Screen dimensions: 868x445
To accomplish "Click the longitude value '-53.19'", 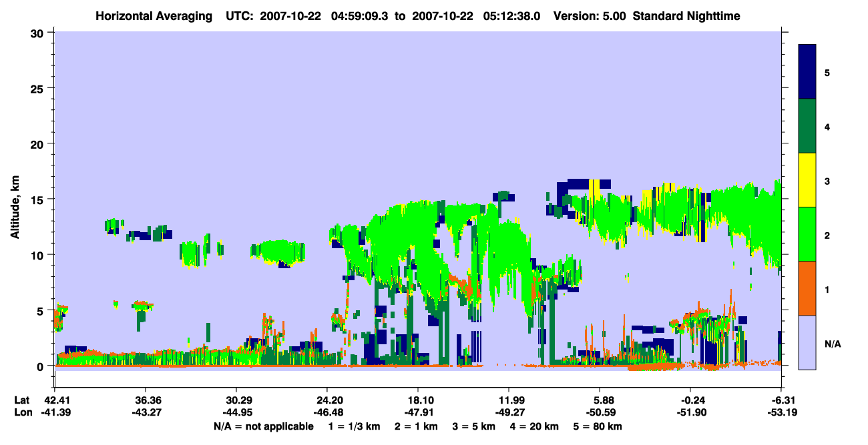I will tap(781, 412).
